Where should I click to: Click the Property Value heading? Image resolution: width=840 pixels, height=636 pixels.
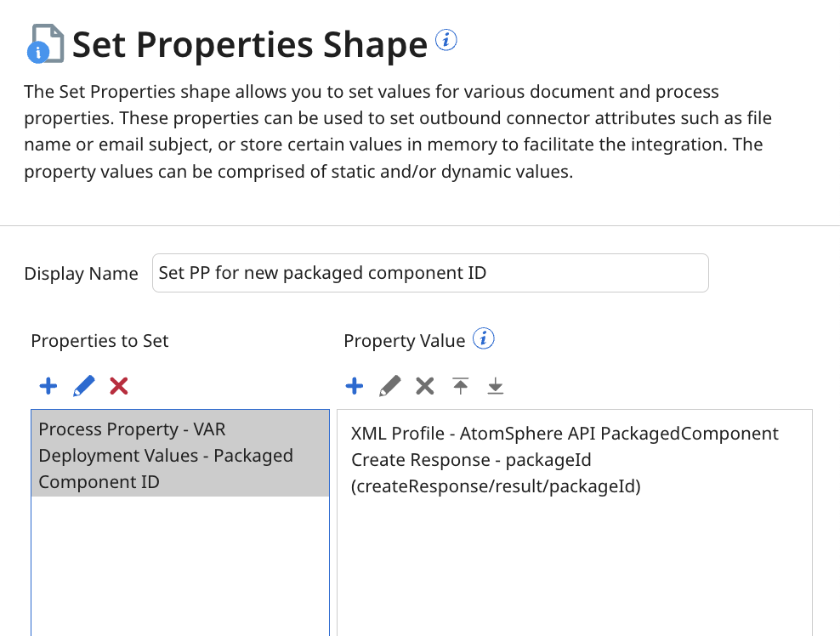point(406,340)
